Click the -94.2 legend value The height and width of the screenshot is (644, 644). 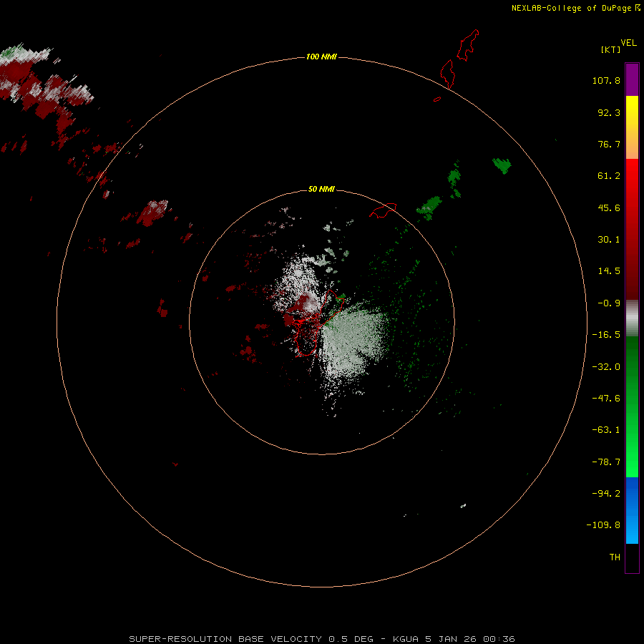(606, 493)
